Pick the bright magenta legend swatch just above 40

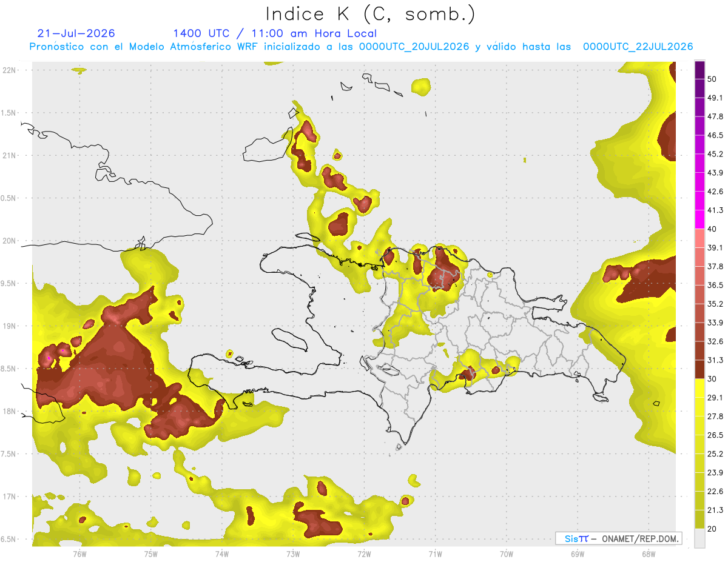699,219
